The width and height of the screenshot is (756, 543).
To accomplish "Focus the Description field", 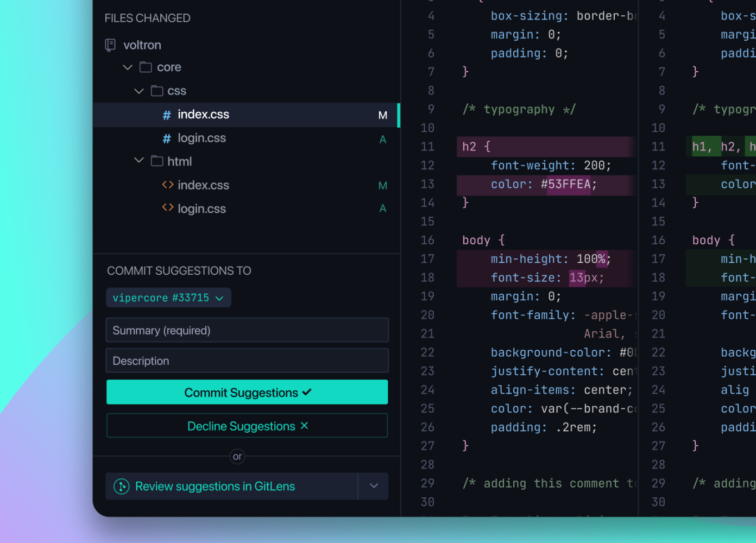I will [247, 361].
